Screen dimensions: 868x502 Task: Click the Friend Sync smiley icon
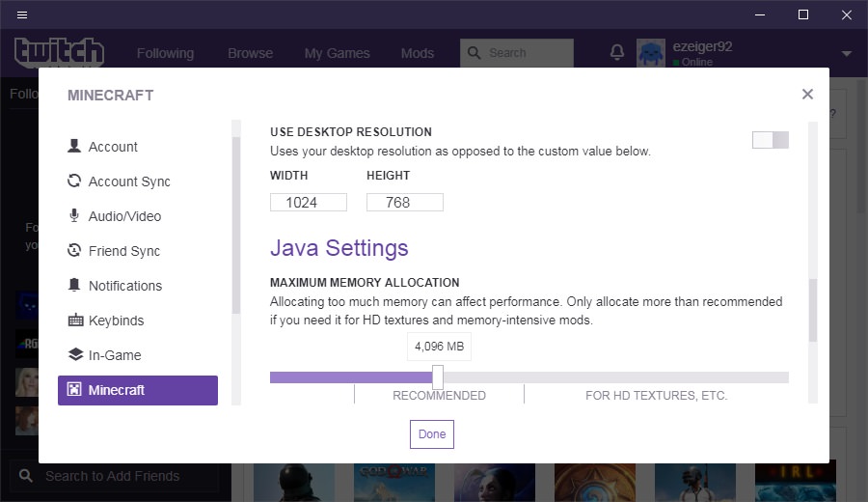(x=74, y=250)
